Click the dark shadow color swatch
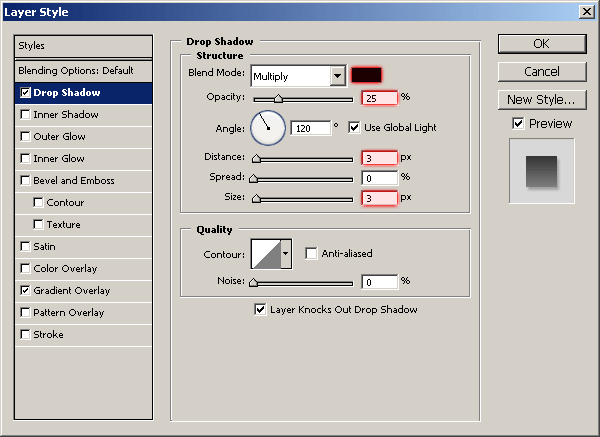Screen dimensions: 600x437 coord(367,76)
